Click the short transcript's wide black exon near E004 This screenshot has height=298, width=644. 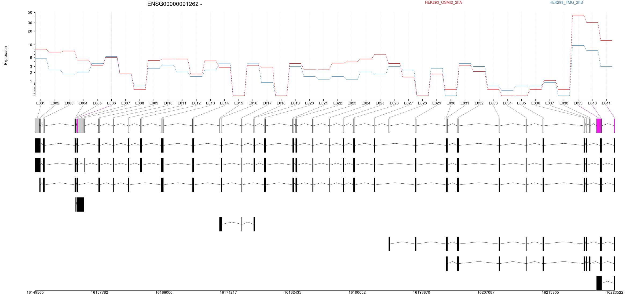pos(80,205)
